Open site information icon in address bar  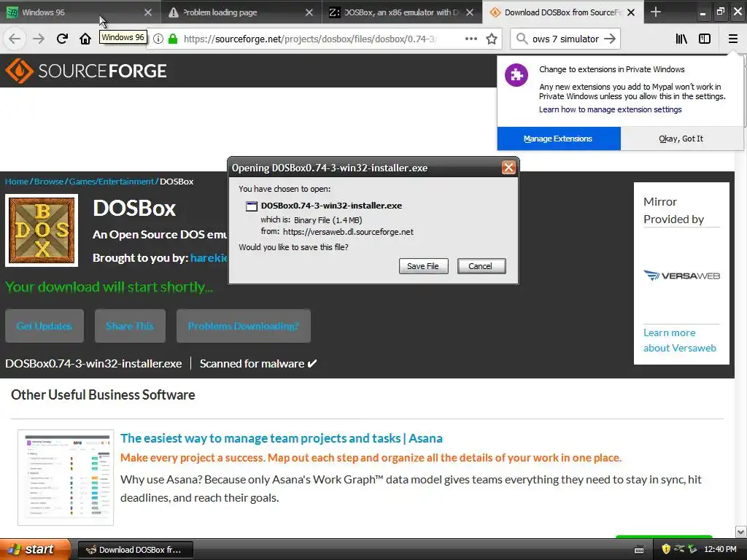click(x=158, y=39)
